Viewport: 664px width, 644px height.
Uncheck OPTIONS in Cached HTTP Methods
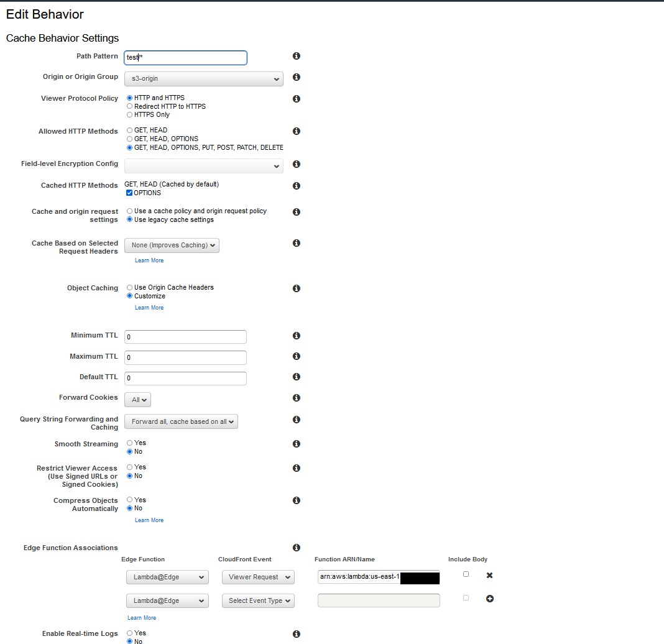tap(129, 192)
